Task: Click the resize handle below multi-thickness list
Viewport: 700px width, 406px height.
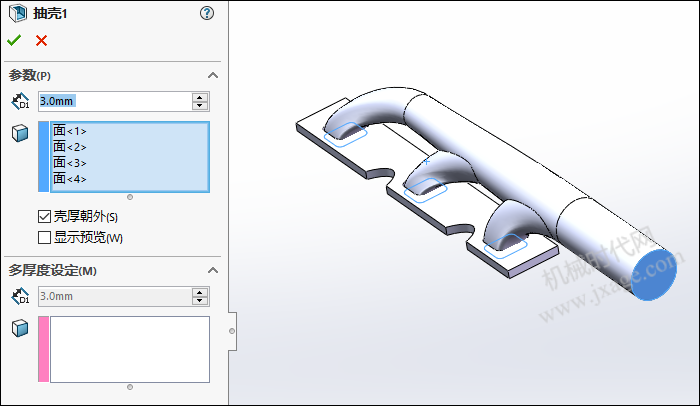Action: pos(130,387)
